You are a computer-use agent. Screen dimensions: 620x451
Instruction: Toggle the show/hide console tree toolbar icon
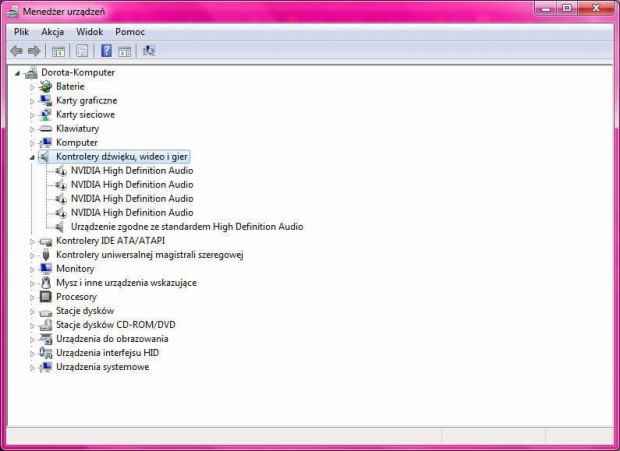(x=58, y=51)
